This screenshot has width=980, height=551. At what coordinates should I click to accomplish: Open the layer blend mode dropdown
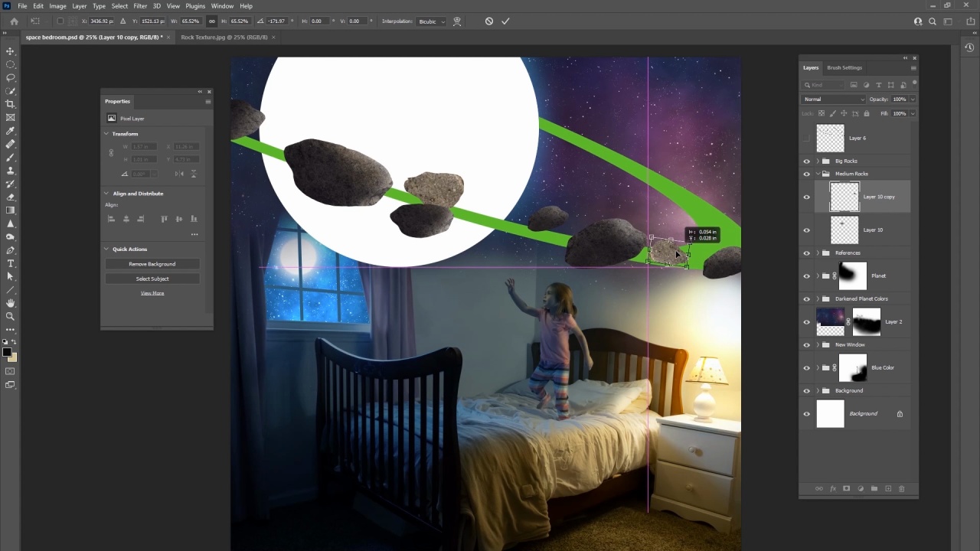click(833, 99)
